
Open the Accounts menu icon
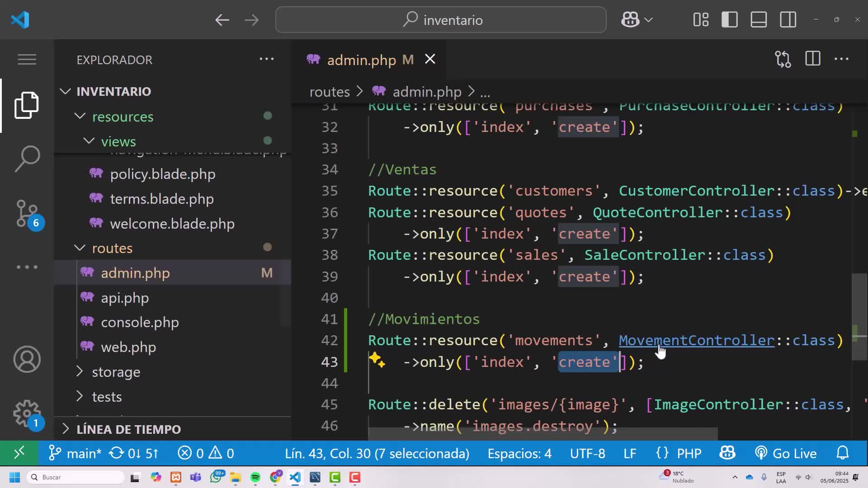(27, 359)
